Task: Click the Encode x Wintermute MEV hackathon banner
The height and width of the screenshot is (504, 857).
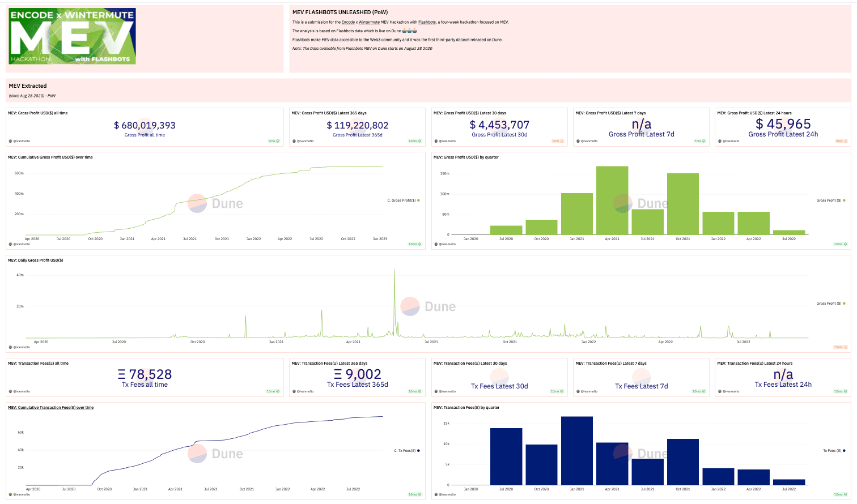Action: [73, 36]
